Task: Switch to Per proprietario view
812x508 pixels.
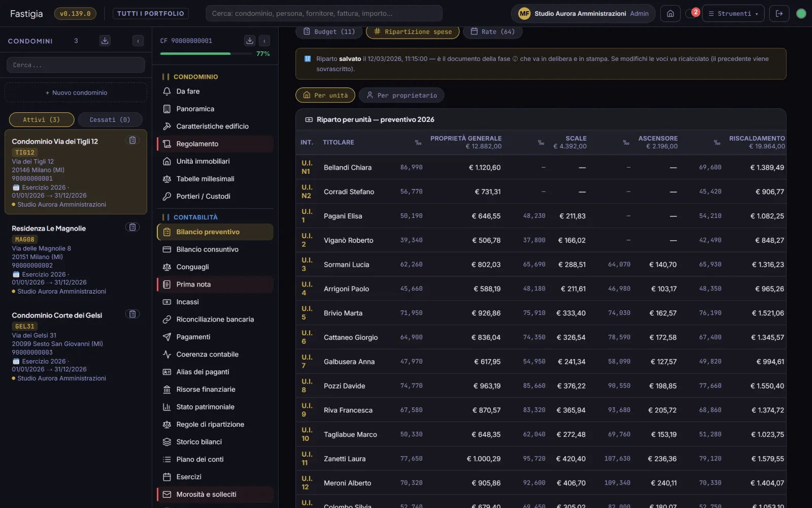Action: click(x=401, y=95)
